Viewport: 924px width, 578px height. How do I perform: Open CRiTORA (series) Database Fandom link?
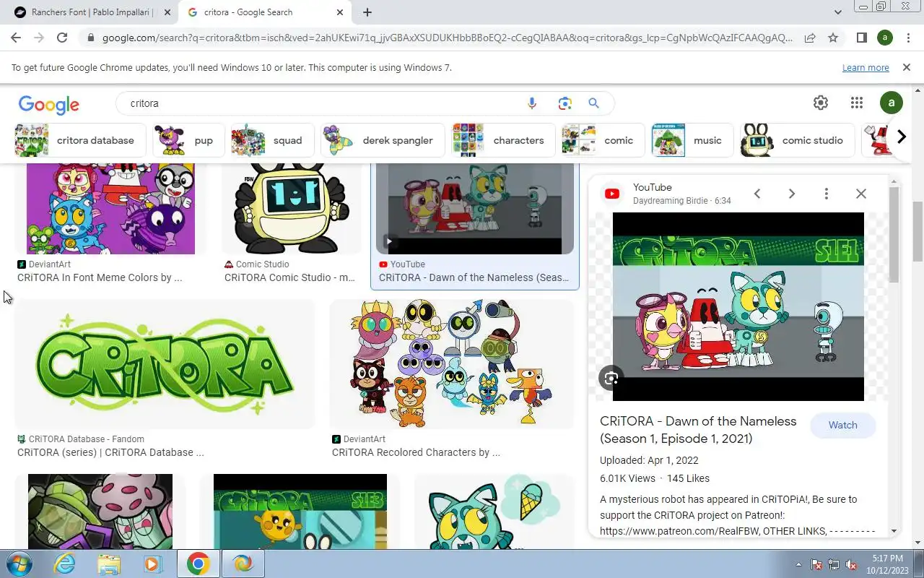[110, 452]
